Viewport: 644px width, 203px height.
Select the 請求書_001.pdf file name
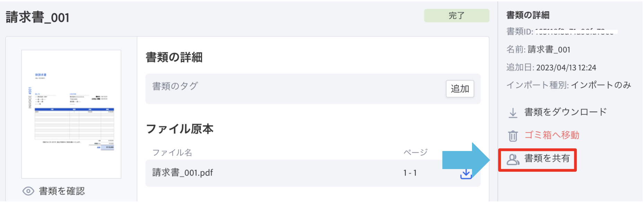(x=183, y=173)
